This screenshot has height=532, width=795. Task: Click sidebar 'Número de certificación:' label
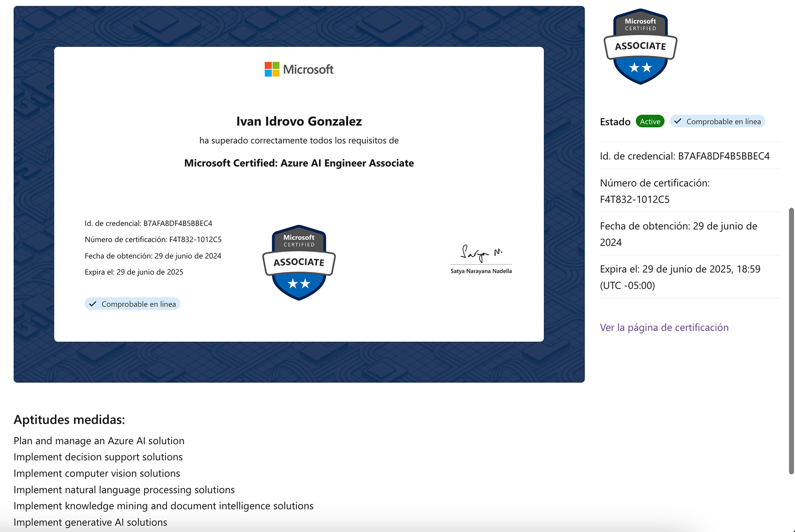(x=655, y=183)
